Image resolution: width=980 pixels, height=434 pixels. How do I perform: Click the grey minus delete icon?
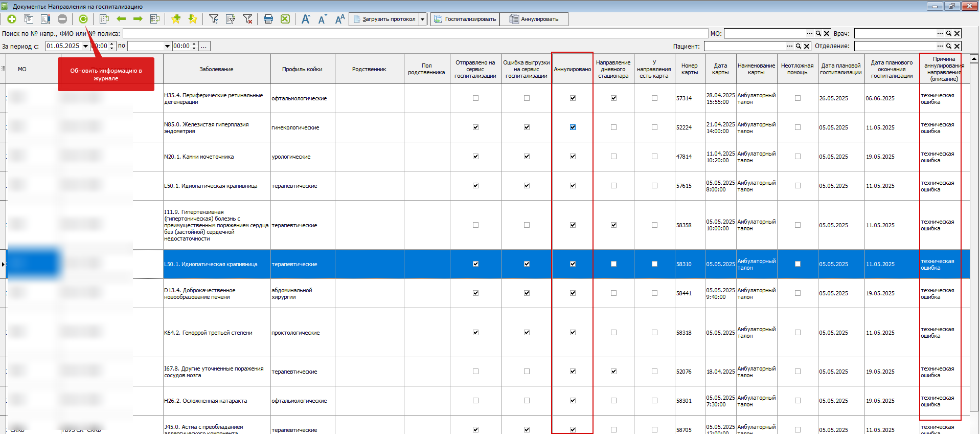click(62, 19)
